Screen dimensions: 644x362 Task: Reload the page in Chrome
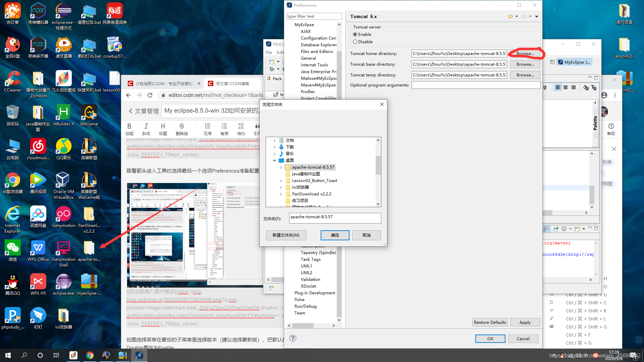point(150,95)
